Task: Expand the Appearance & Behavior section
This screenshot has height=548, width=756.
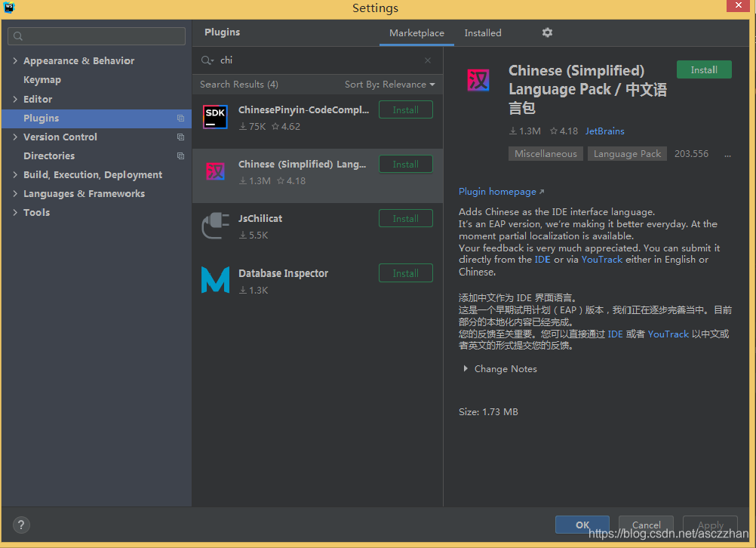Action: click(x=15, y=61)
